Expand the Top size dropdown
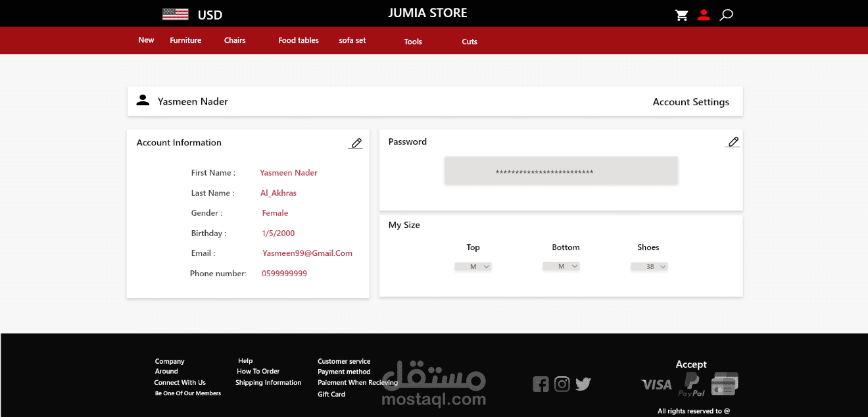This screenshot has height=417, width=868. point(473,267)
